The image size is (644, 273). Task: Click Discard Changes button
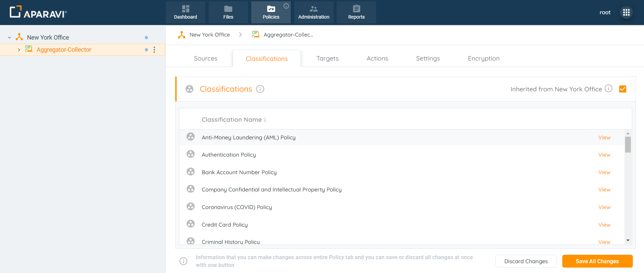(526, 261)
